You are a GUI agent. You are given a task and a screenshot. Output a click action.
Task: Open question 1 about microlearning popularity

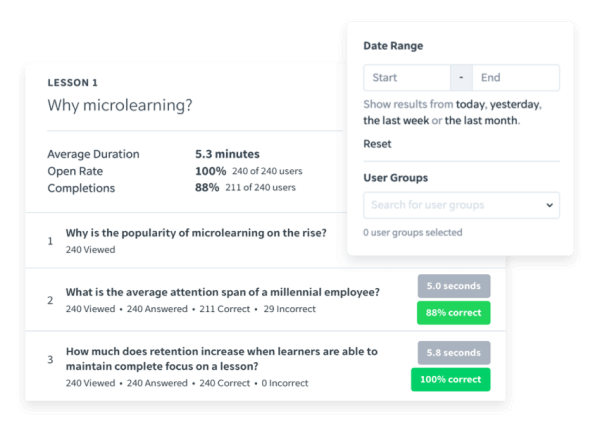(196, 233)
